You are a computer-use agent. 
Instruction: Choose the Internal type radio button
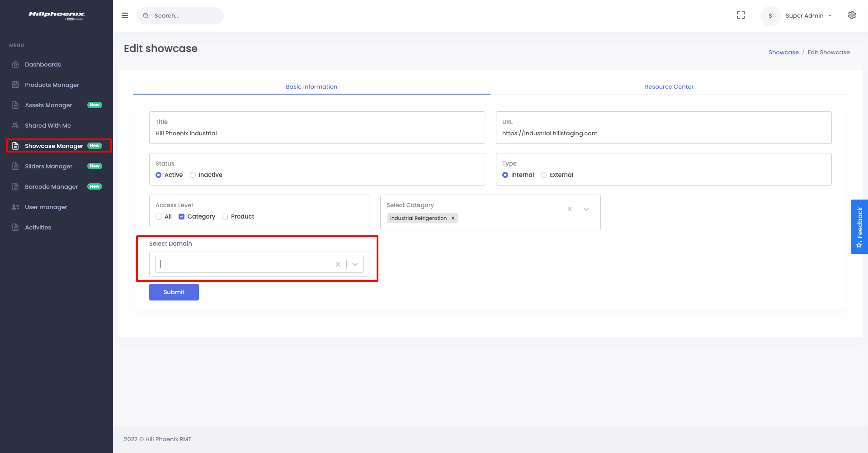[505, 175]
